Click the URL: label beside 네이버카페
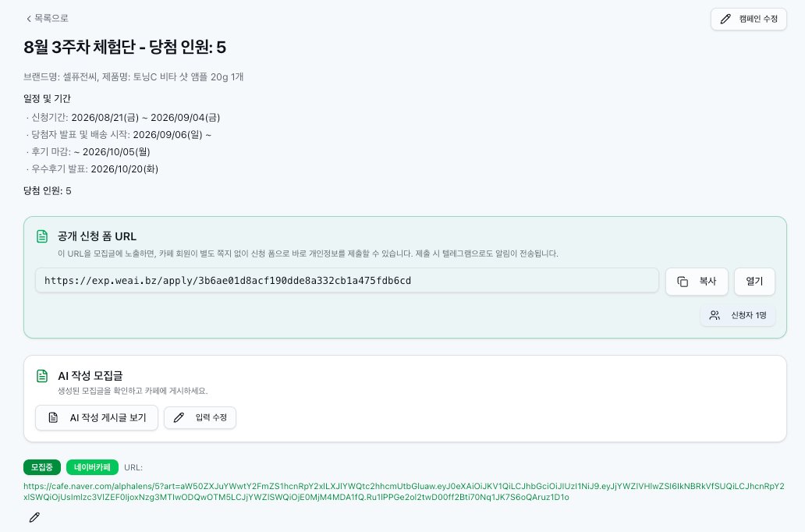805x532 pixels. click(x=133, y=468)
